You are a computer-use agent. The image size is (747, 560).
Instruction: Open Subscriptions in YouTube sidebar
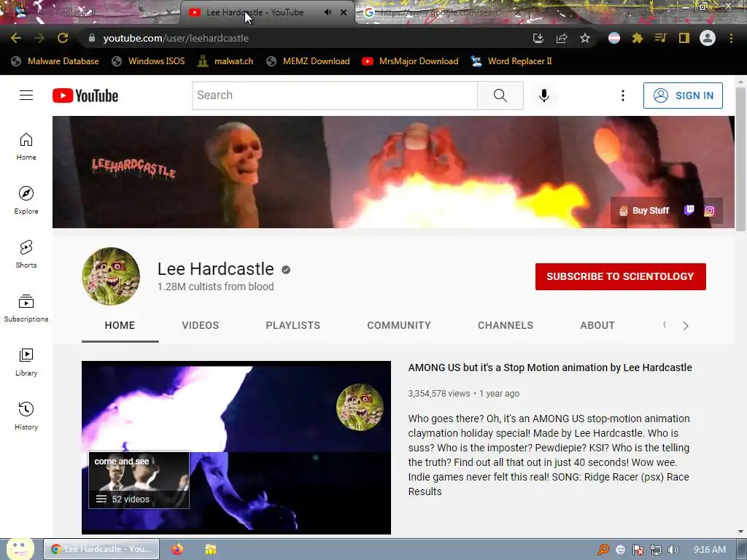26,308
